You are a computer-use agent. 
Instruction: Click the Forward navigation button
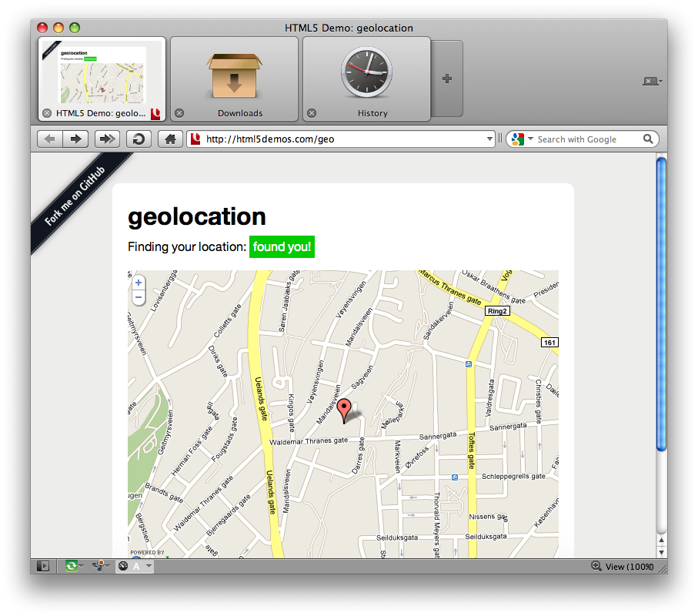(75, 139)
